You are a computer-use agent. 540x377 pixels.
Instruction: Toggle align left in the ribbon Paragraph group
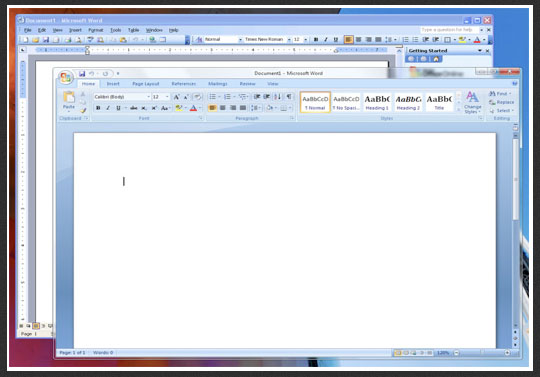[212, 108]
